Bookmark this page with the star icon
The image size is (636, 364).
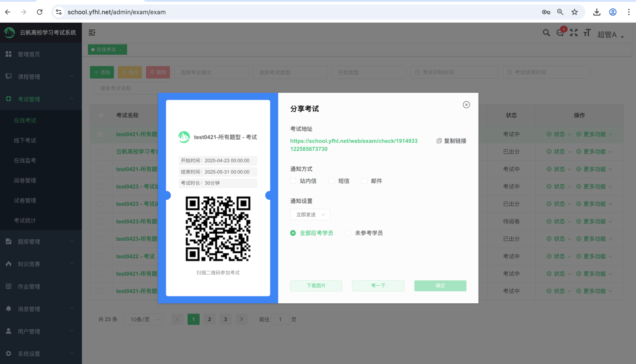click(x=574, y=12)
